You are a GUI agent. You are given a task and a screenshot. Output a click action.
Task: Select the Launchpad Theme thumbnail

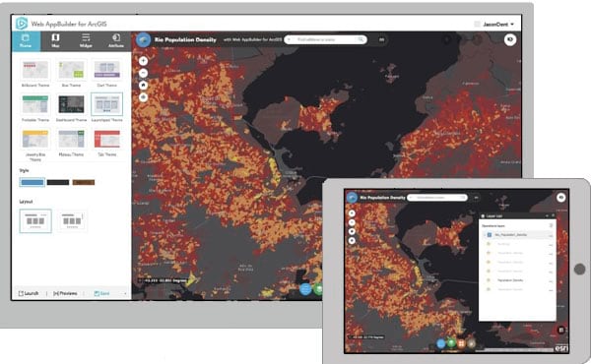[x=107, y=104]
